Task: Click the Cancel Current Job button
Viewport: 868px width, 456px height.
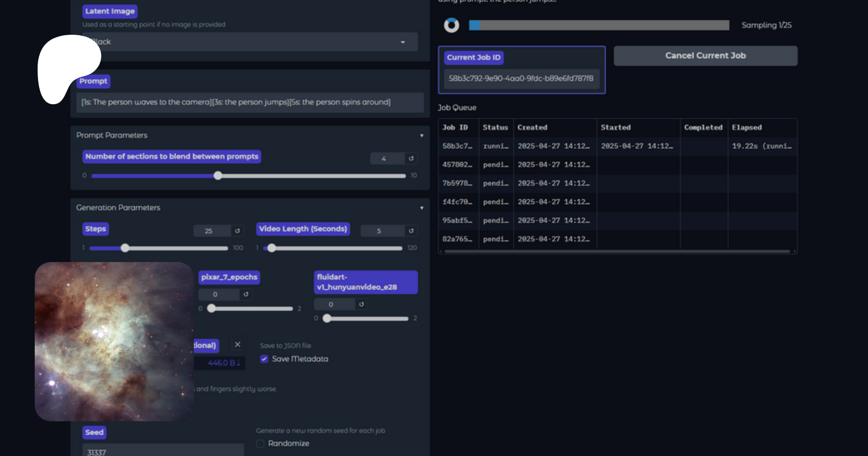Action: 705,56
